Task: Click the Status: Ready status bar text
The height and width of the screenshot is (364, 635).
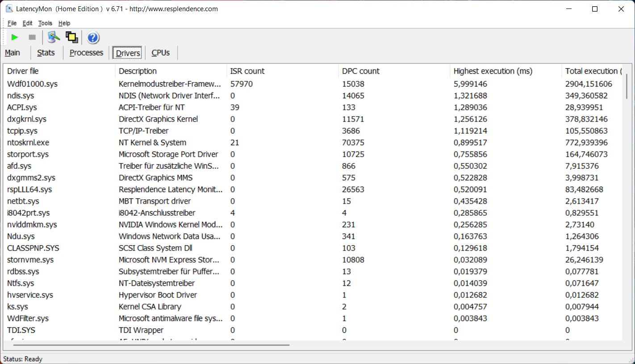Action: click(x=23, y=359)
